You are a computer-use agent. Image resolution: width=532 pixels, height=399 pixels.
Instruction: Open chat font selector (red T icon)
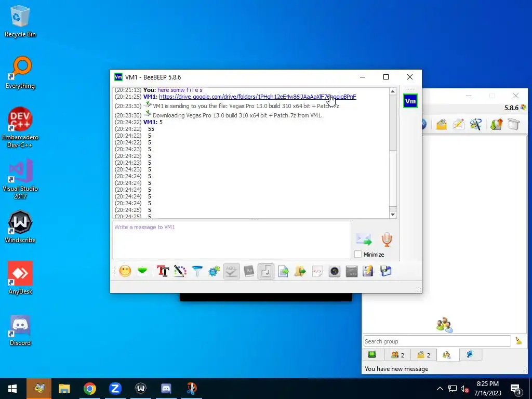point(163,271)
